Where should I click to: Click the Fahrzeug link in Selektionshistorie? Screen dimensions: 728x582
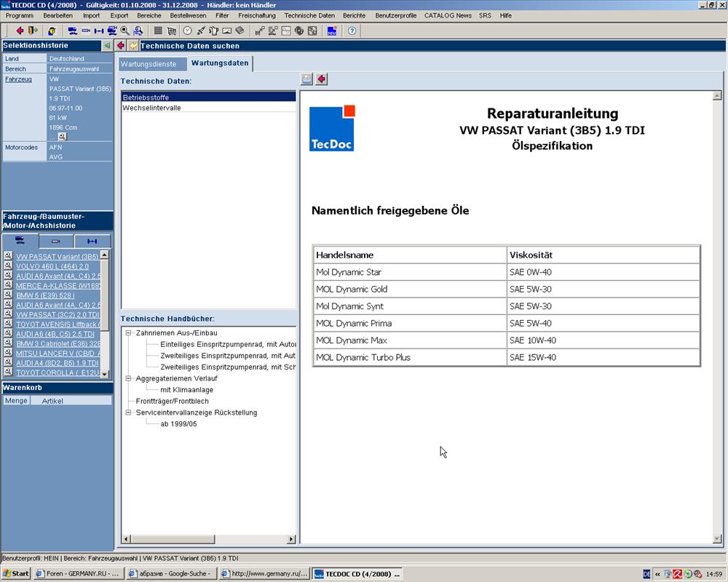pos(18,79)
